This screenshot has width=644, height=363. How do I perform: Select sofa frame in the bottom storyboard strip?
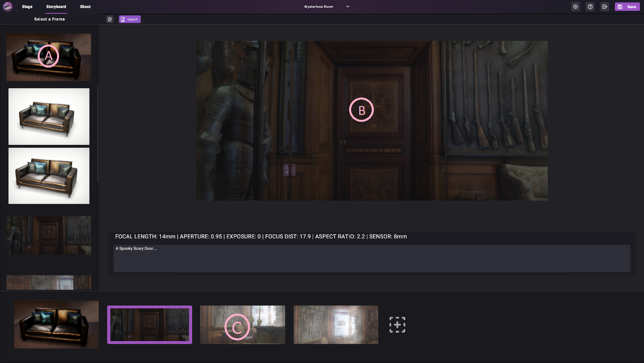pyautogui.click(x=56, y=325)
